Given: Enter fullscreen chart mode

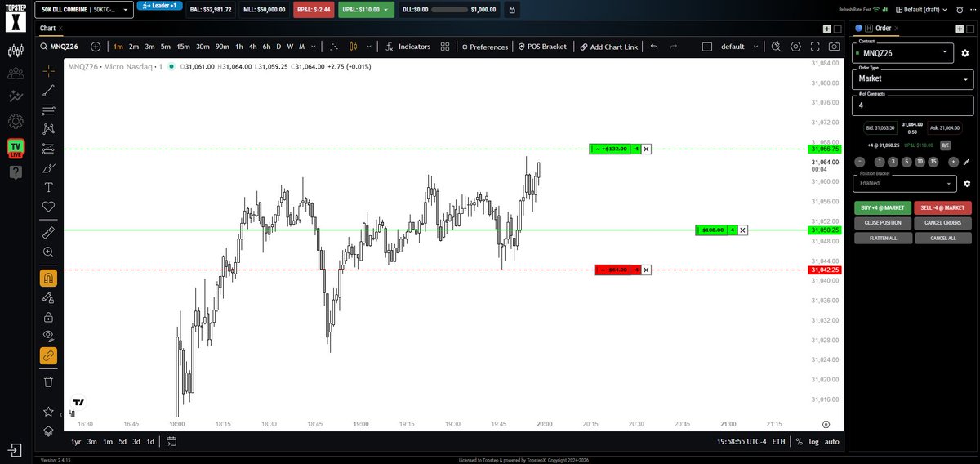Looking at the screenshot, I should point(814,47).
